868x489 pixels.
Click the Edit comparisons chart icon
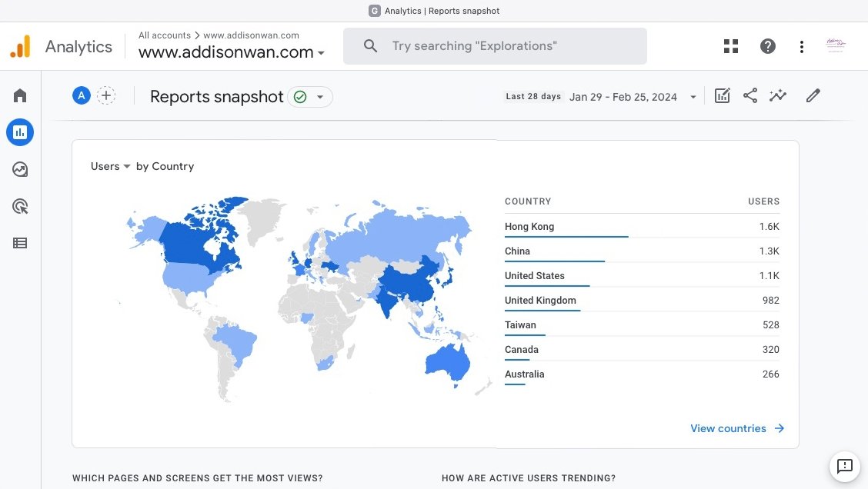722,95
